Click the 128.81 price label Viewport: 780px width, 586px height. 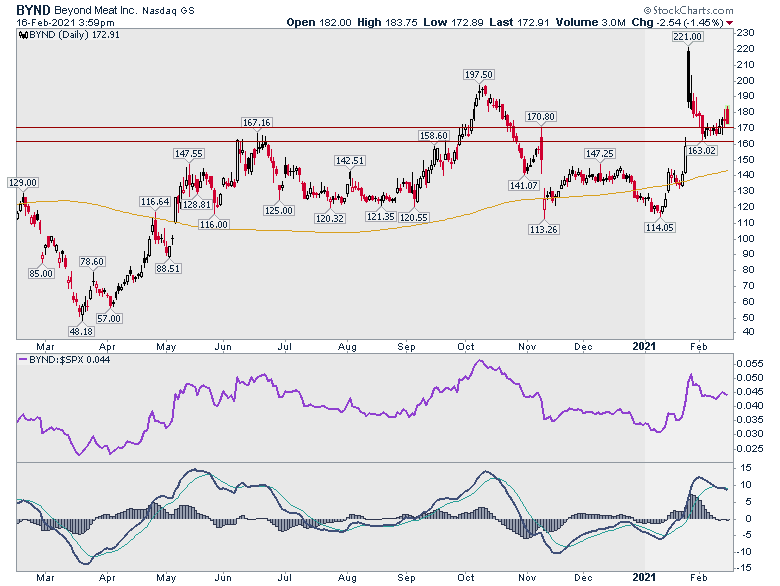tap(196, 204)
